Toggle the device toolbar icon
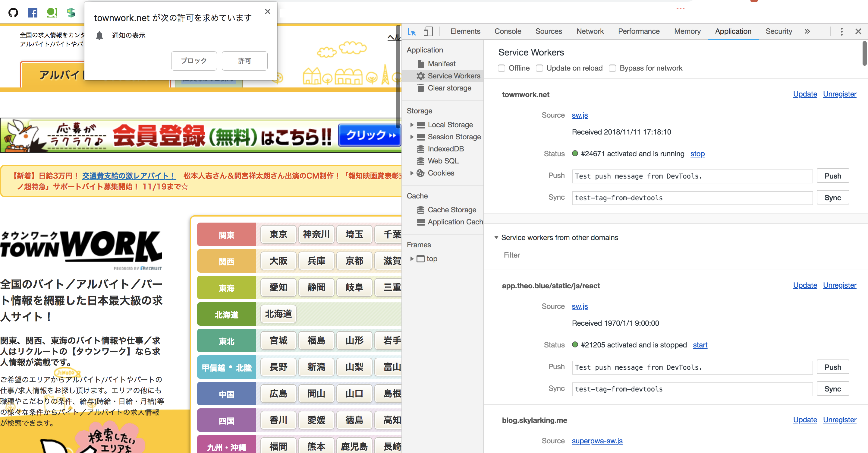 [x=428, y=31]
